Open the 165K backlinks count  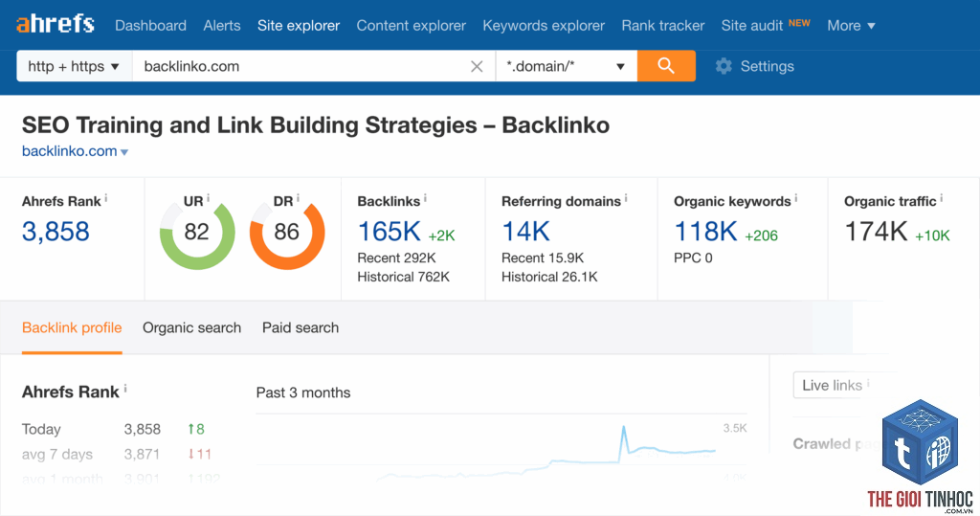(390, 232)
